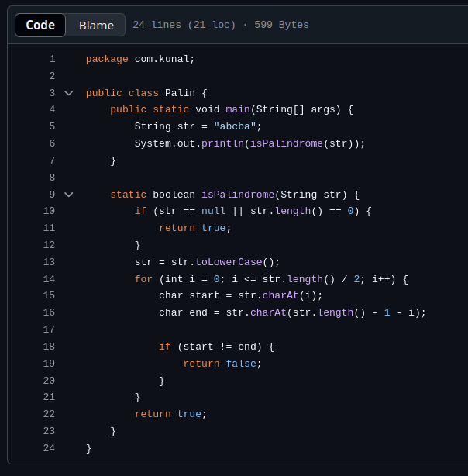Viewport: 468px width, 476px height.
Task: Collapse the Palin class fold chevron
Action: (x=69, y=93)
